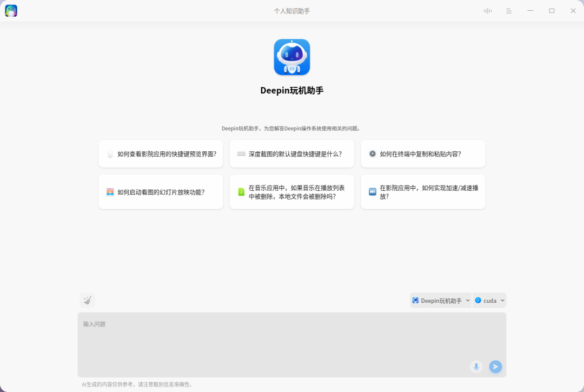Open the hamburger menu in the title bar
Image resolution: width=584 pixels, height=392 pixels.
509,11
